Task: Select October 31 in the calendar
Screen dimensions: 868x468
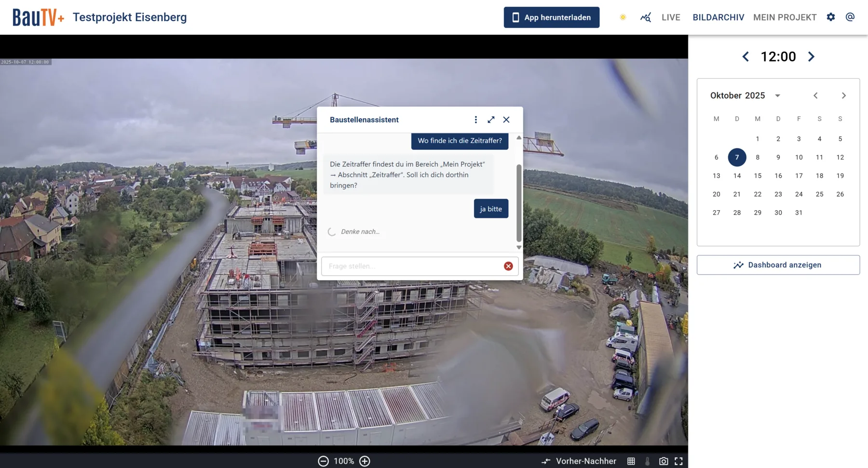Action: [x=799, y=213]
